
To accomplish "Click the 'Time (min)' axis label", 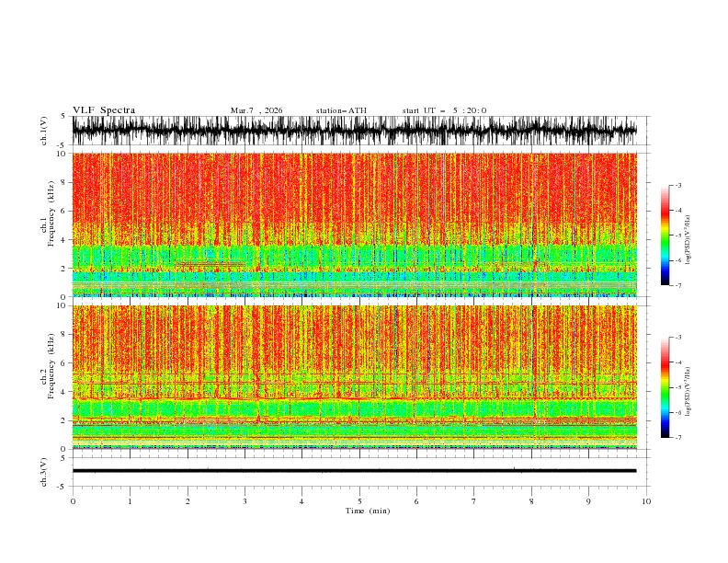I will click(368, 511).
